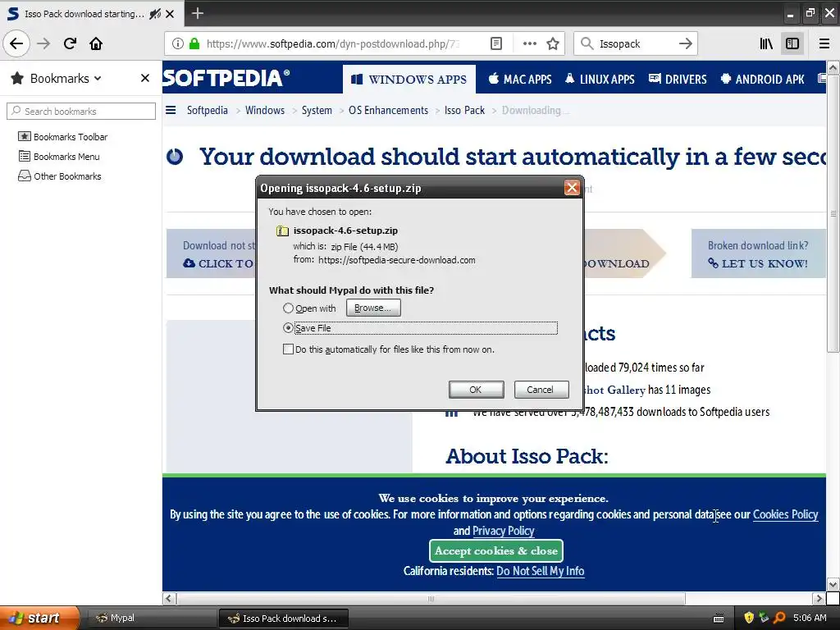Viewport: 840px width, 630px height.
Task: Open the Windows Start button
Action: point(39,618)
